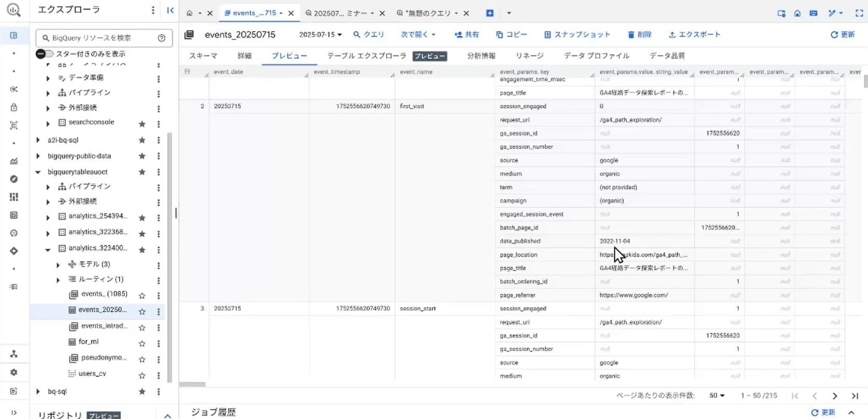The height and width of the screenshot is (419, 868).
Task: Open rows per page dropdown
Action: pyautogui.click(x=717, y=396)
